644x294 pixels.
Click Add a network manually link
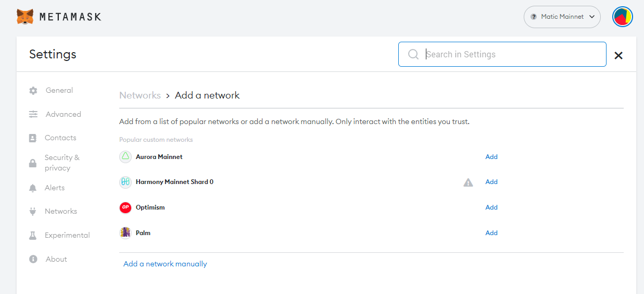165,264
